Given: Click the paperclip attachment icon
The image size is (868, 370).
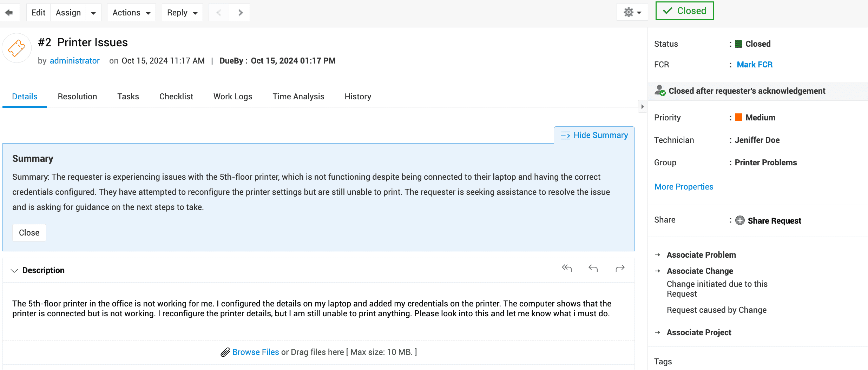Looking at the screenshot, I should point(225,352).
